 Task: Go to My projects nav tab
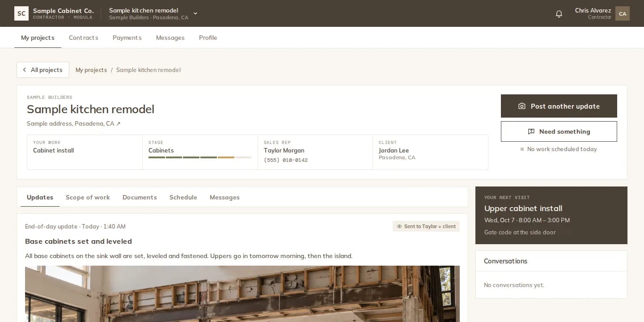(x=38, y=38)
